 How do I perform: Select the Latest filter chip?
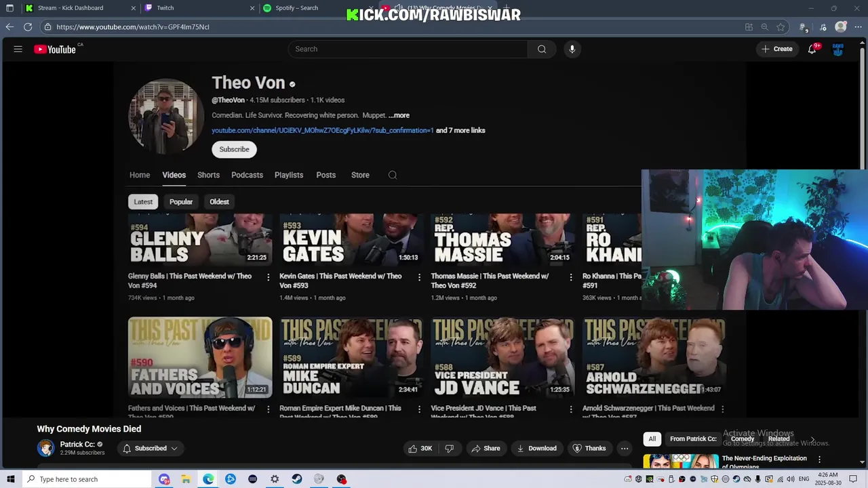(x=143, y=202)
